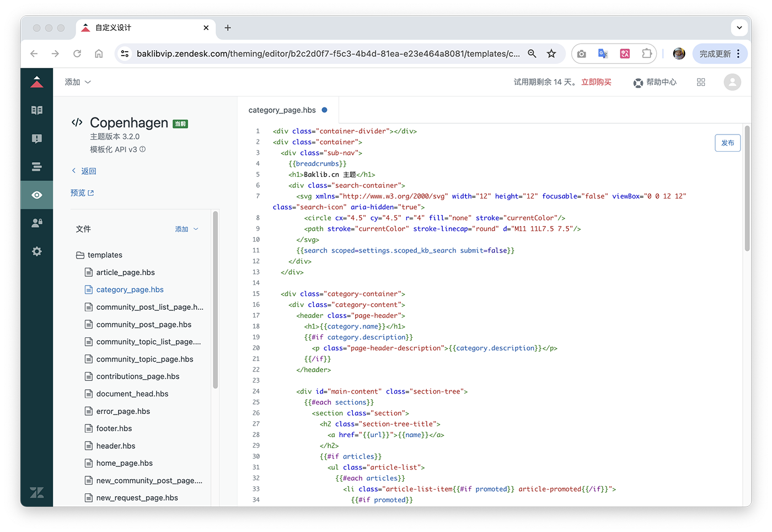Open community_topic_page.hbs file
The image size is (772, 532).
pyautogui.click(x=139, y=359)
